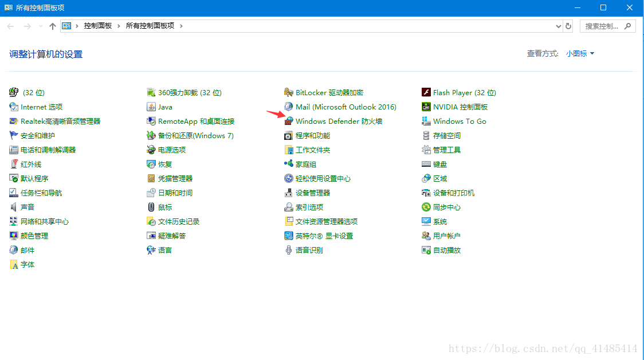Expand the chevron after 控制面板 breadcrumb
The image size is (644, 360).
coord(119,26)
